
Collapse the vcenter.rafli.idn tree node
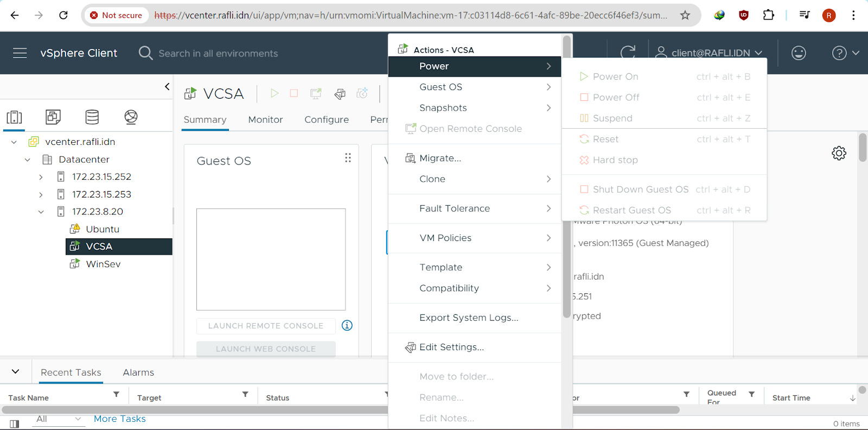[14, 142]
